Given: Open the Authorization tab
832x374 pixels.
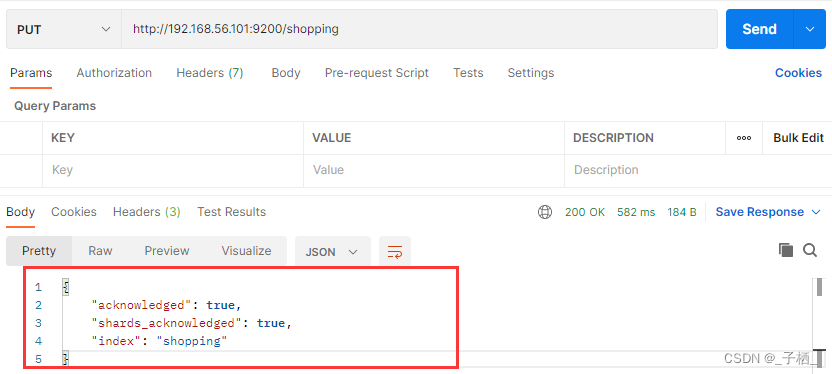Looking at the screenshot, I should (x=114, y=73).
